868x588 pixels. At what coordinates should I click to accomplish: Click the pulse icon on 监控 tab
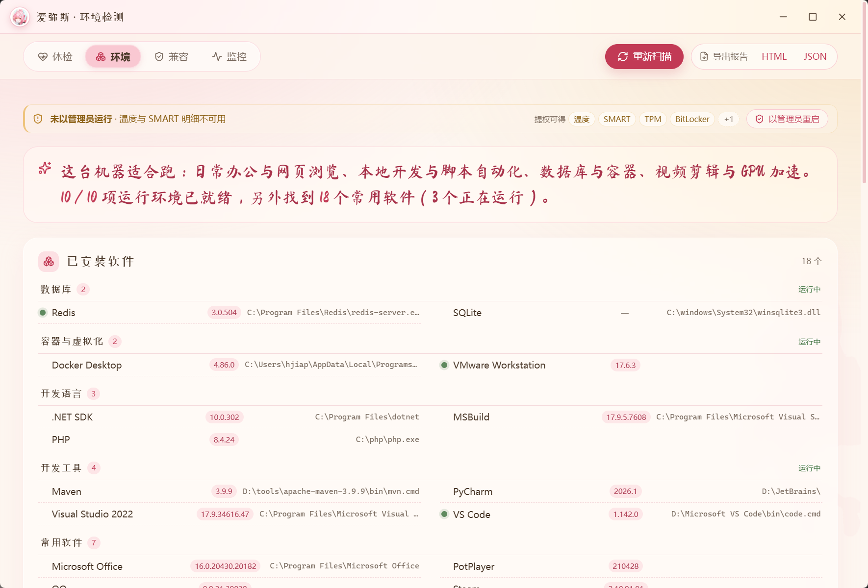click(217, 57)
